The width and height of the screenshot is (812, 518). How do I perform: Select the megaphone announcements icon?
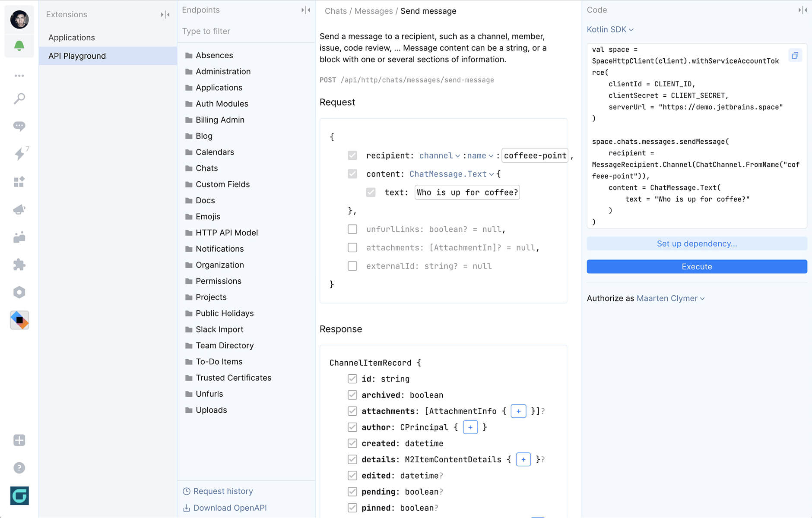[19, 209]
